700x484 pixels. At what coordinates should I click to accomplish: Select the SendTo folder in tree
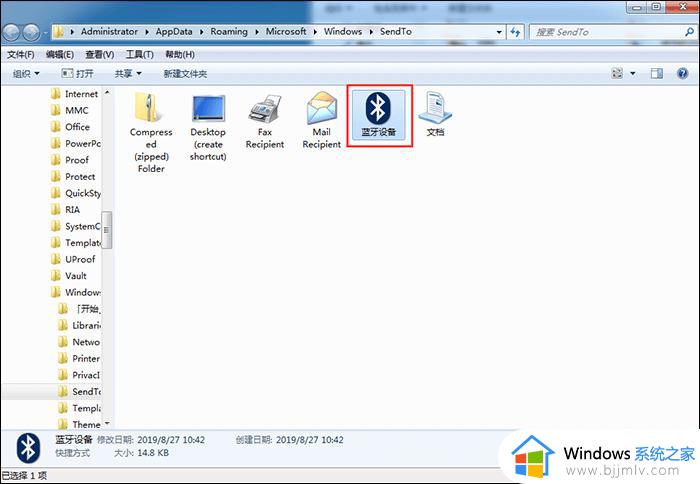[x=79, y=392]
